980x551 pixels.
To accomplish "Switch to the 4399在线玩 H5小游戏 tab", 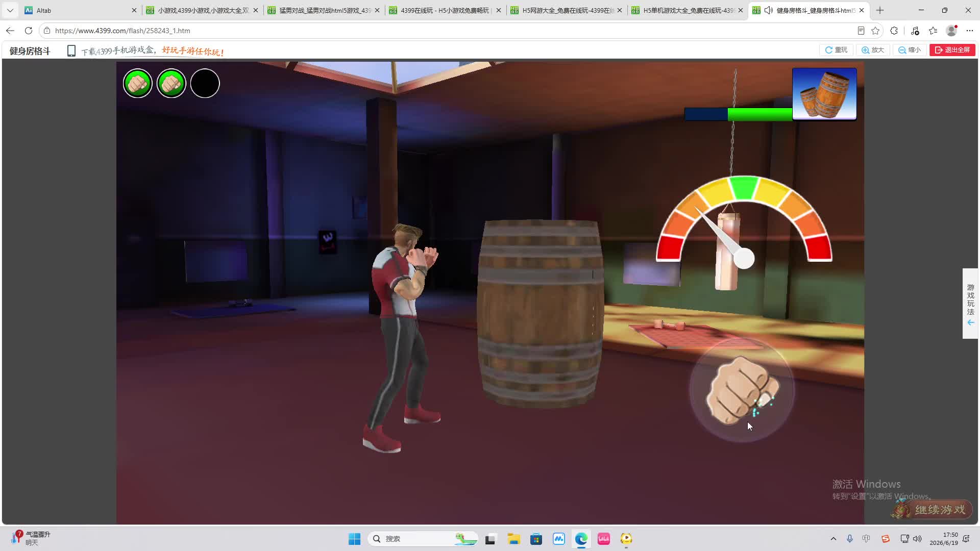I will pyautogui.click(x=445, y=10).
